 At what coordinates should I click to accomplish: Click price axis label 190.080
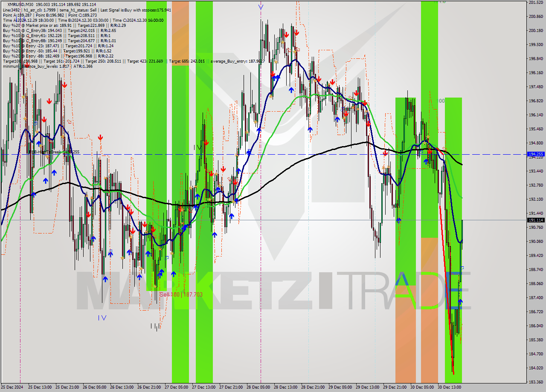(535, 242)
